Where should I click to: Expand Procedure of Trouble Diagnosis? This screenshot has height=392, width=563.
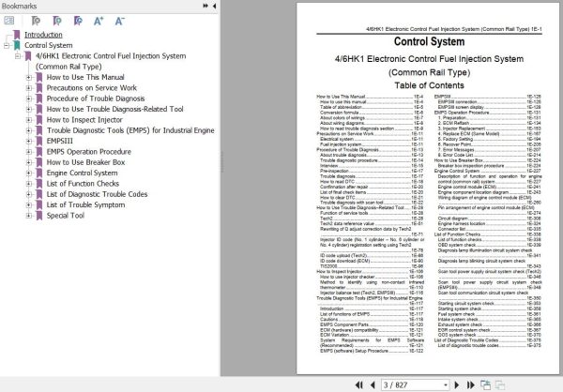[29, 98]
